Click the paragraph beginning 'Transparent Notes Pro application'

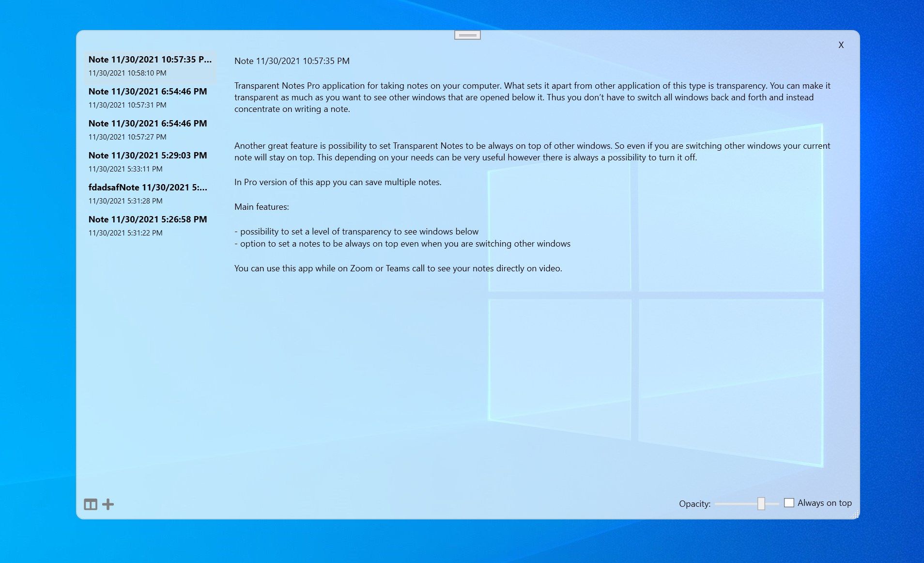point(532,97)
